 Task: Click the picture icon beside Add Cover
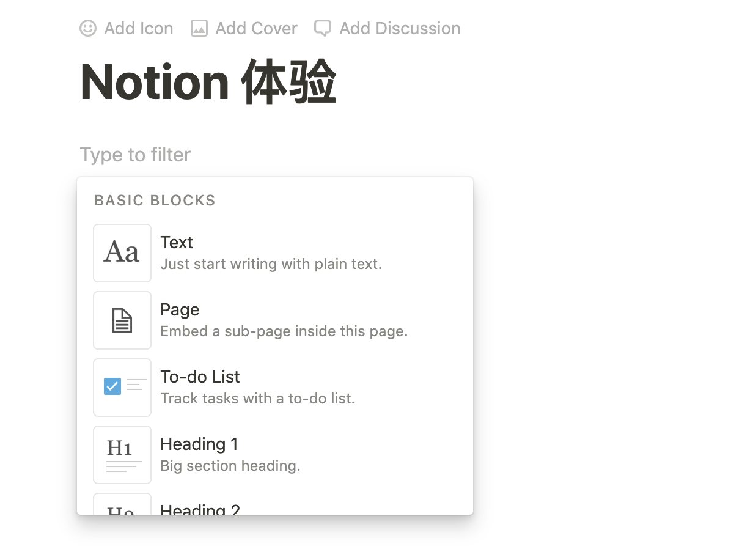pos(199,28)
